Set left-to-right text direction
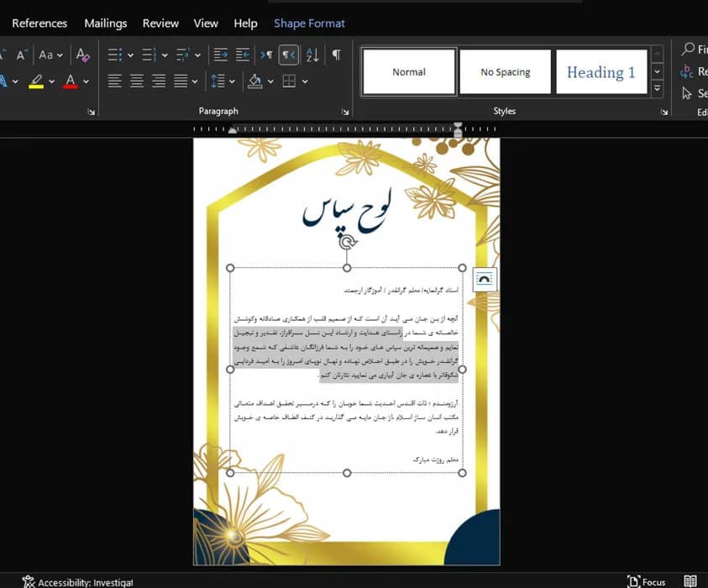708x588 pixels. pos(266,55)
